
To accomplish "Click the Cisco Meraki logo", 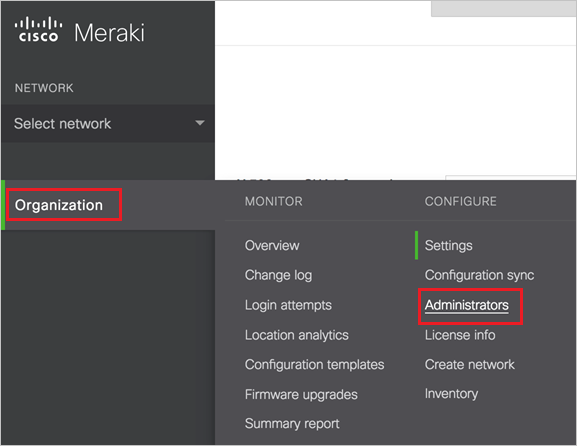I will (x=79, y=30).
